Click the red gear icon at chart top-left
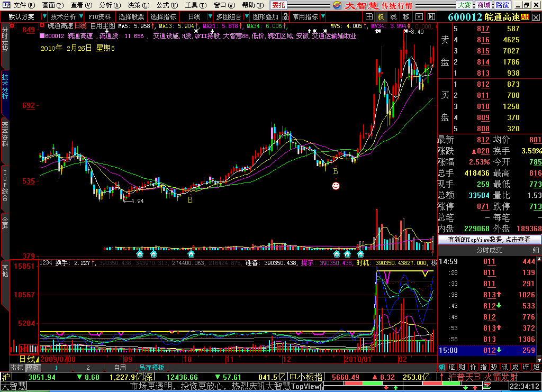 [12, 25]
